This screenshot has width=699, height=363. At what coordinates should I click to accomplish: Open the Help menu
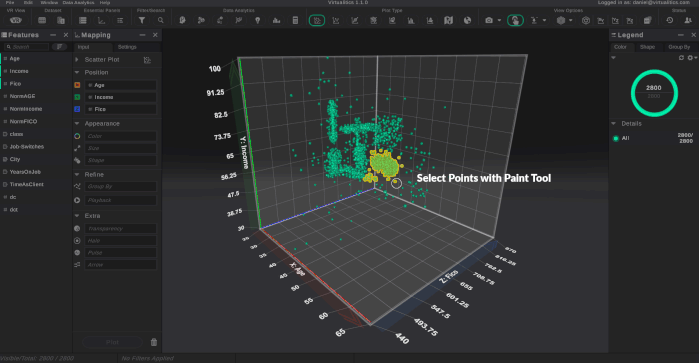pos(105,3)
